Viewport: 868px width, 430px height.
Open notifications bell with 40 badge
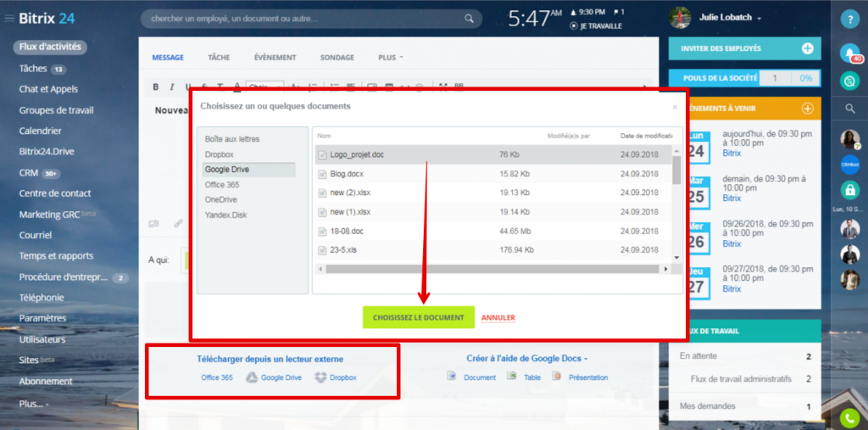pos(849,53)
